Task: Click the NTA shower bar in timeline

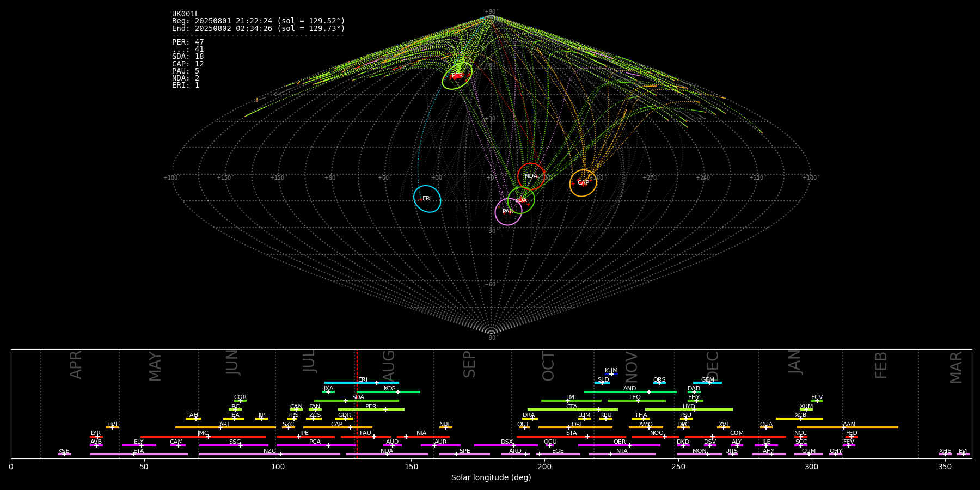Action: tap(622, 454)
